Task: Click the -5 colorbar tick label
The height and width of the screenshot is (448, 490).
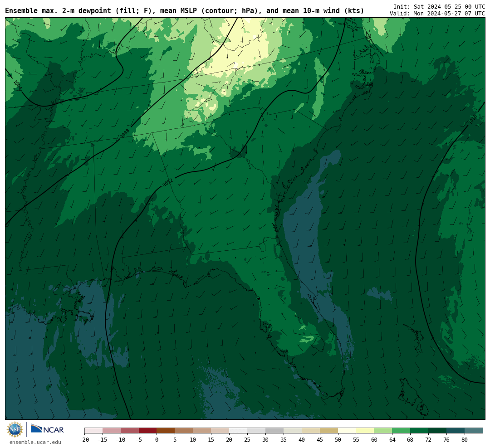Action: 139,439
